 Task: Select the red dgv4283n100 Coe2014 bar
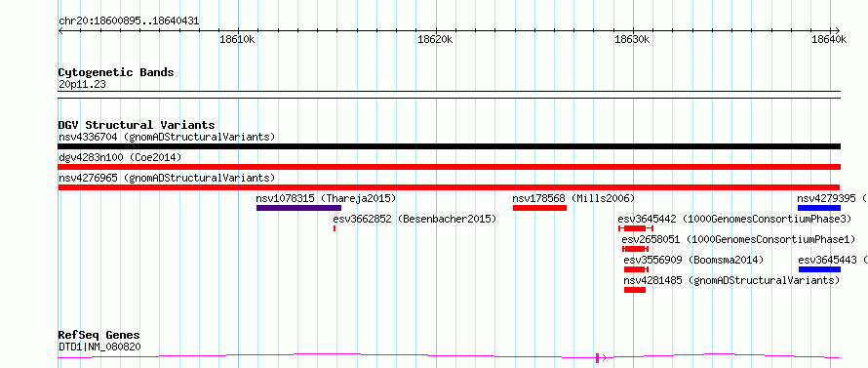click(449, 167)
